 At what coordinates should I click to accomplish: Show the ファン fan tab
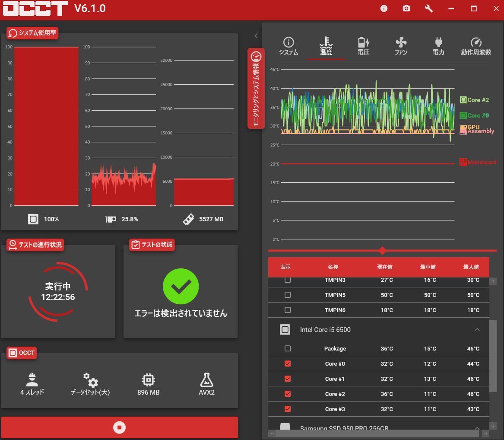(x=401, y=46)
